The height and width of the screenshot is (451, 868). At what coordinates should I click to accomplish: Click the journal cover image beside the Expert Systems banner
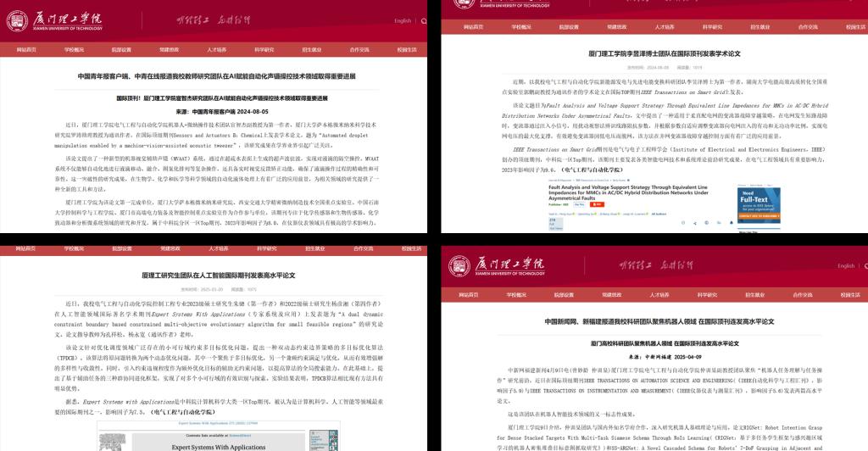click(x=324, y=441)
